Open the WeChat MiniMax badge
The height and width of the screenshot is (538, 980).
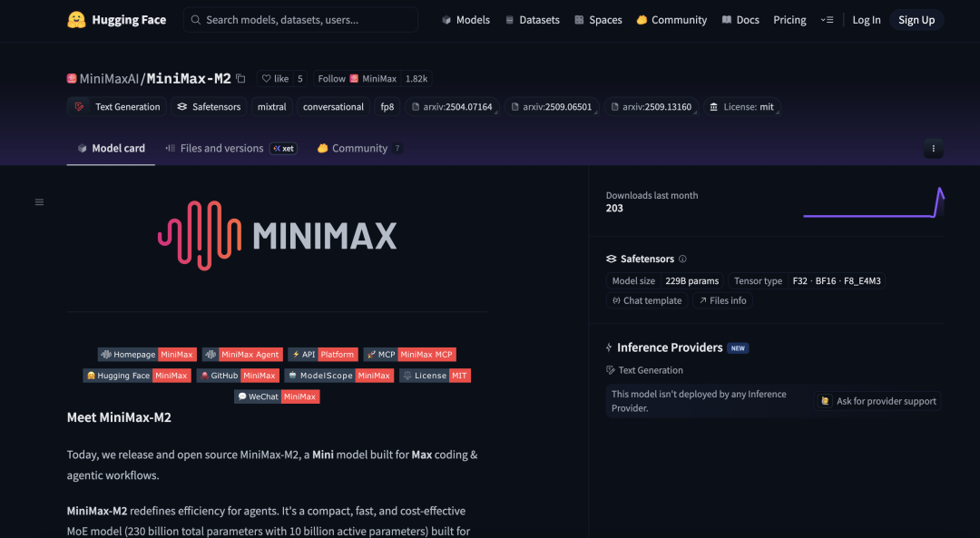(x=277, y=396)
